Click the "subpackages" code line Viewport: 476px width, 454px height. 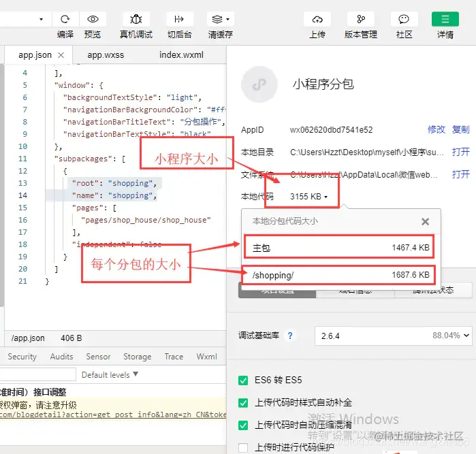90,159
